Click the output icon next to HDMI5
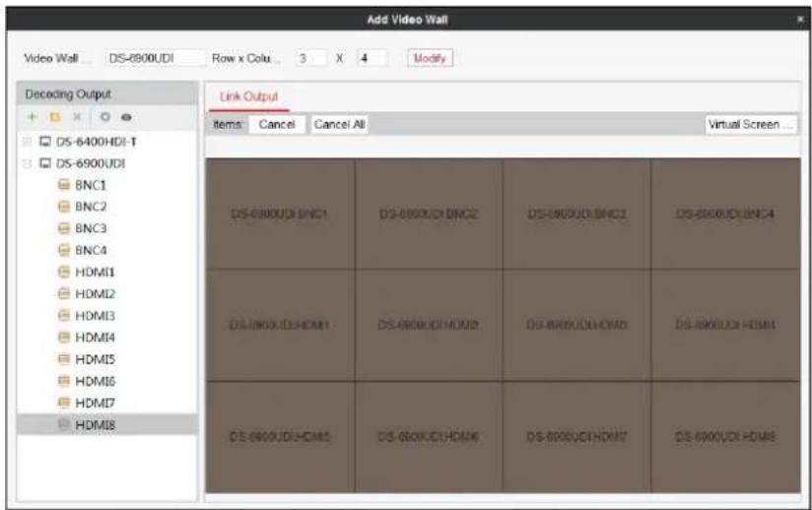Screen dimensions: 812x510 pos(64,359)
